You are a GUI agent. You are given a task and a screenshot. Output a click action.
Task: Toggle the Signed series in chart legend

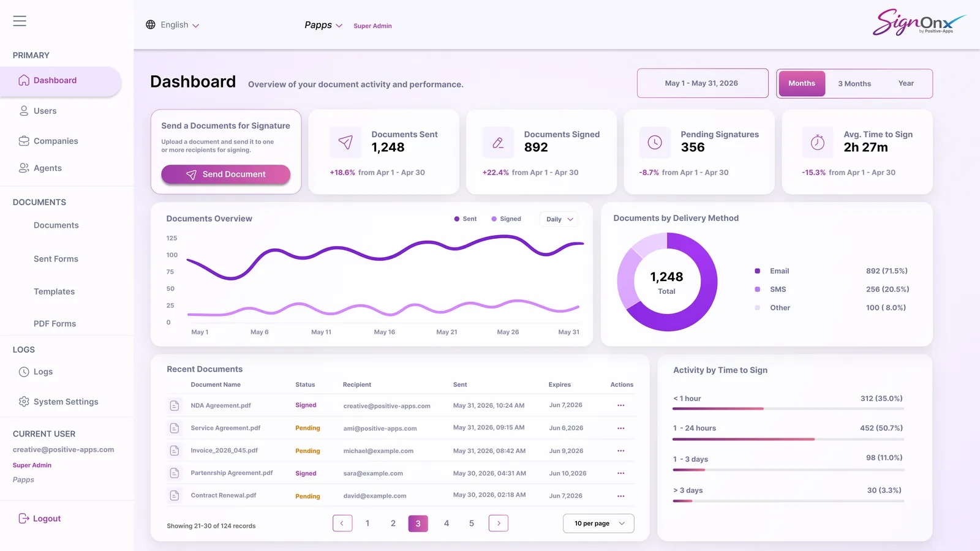(506, 219)
